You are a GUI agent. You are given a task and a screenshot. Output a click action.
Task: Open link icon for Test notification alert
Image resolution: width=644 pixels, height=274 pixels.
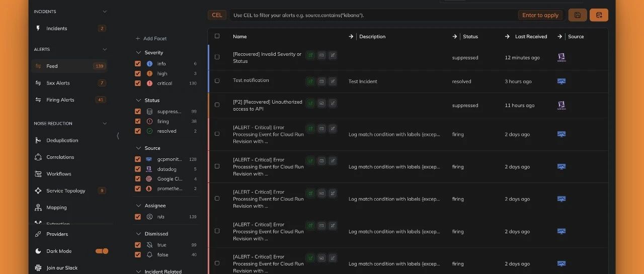(x=310, y=81)
